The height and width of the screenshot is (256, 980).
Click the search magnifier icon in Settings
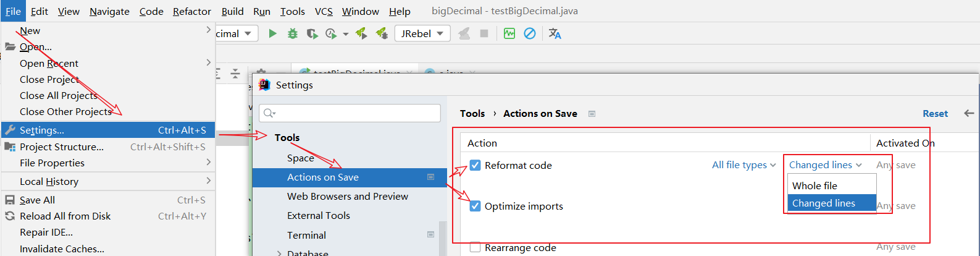[269, 113]
